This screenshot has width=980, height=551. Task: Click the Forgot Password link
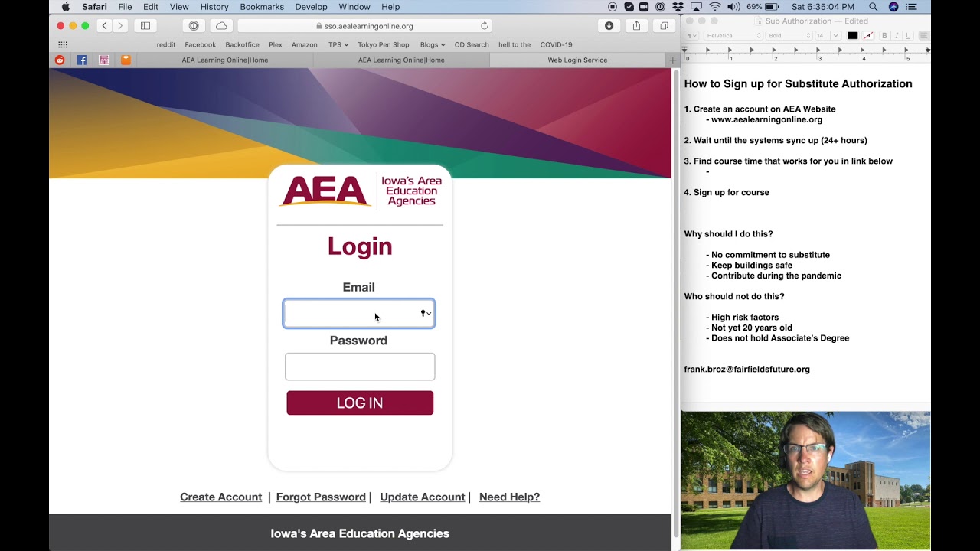click(321, 497)
